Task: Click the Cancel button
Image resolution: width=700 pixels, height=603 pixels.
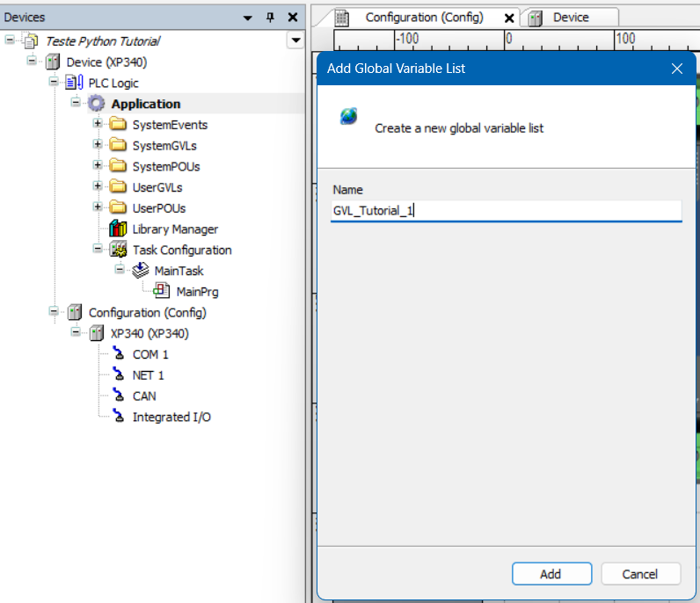Action: (x=640, y=574)
